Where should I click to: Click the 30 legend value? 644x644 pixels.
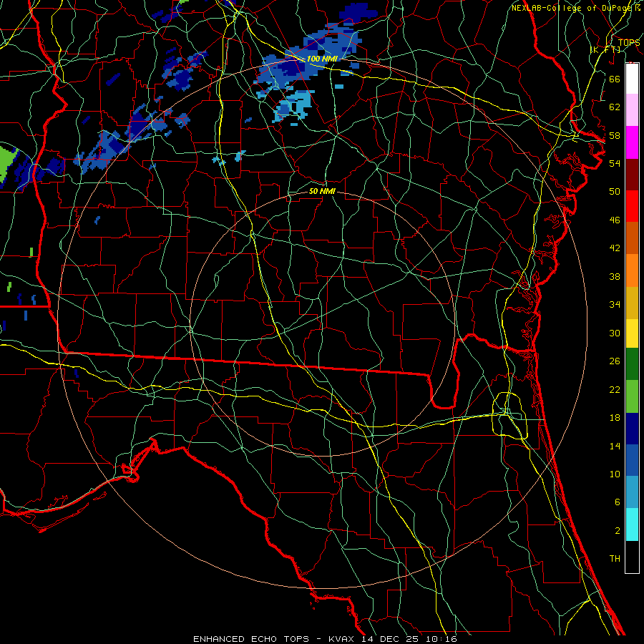tap(615, 333)
